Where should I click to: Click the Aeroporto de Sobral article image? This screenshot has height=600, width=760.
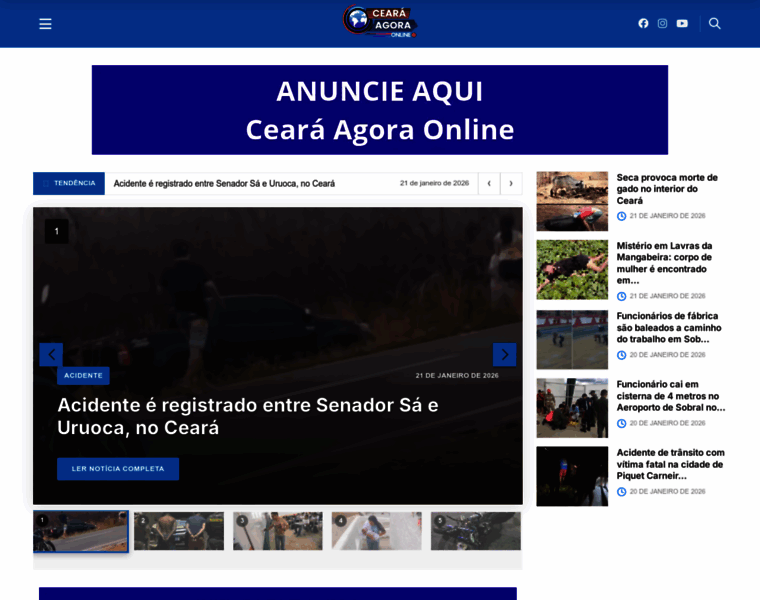click(572, 408)
